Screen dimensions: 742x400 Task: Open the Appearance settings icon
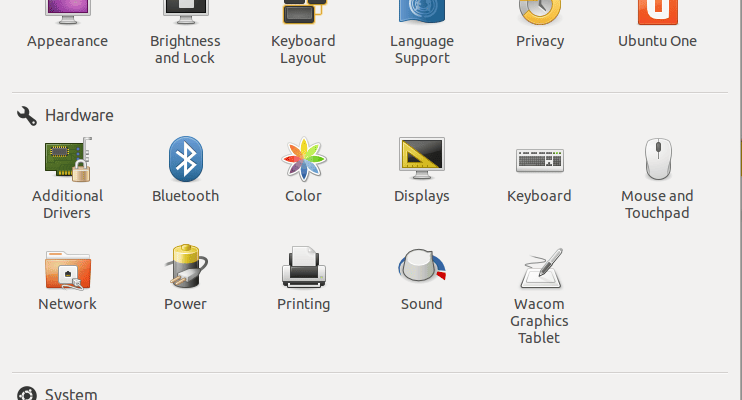pos(68,12)
